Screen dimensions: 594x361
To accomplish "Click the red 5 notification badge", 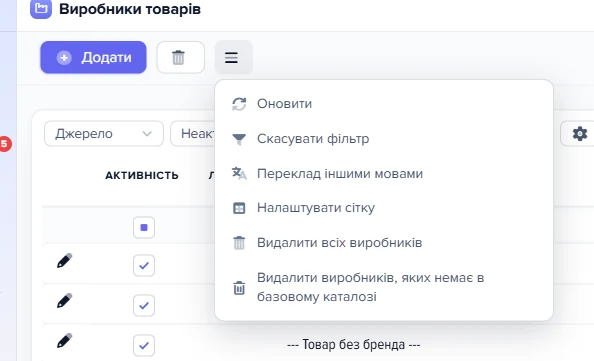I will [5, 144].
